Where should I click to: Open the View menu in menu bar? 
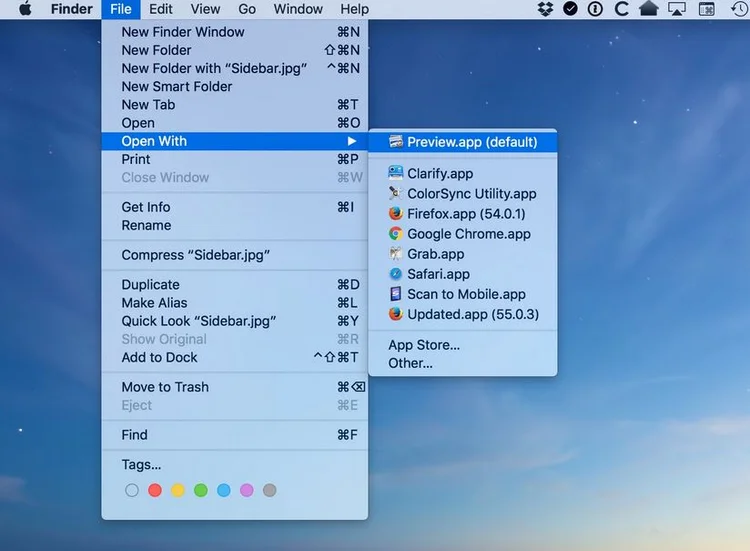205,9
